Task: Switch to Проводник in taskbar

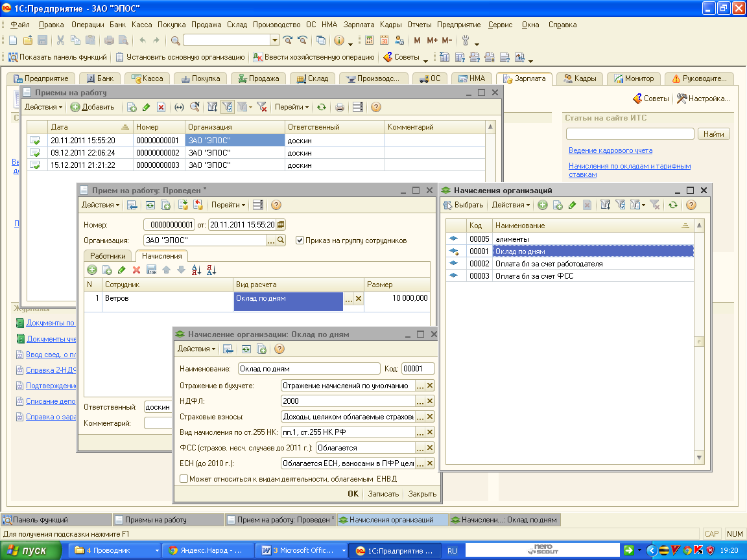Action: 114,550
